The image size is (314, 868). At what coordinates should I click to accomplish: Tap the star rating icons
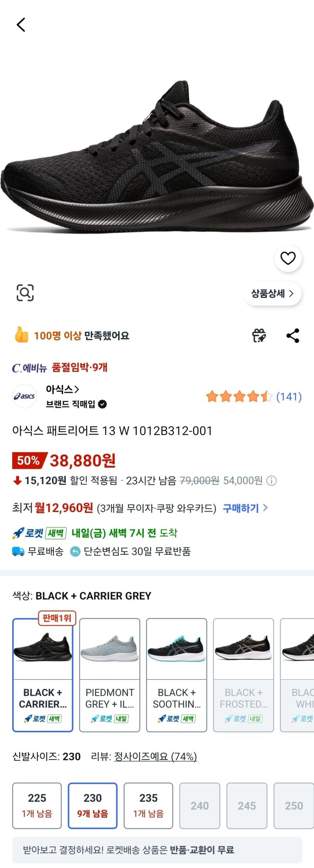[239, 397]
